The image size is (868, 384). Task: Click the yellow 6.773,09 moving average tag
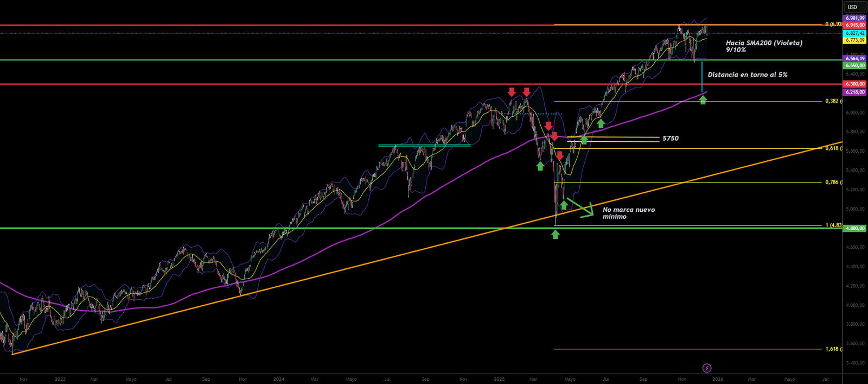point(855,40)
